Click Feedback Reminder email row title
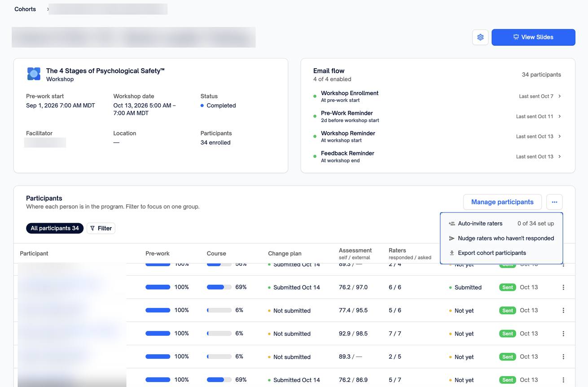 [x=347, y=153]
